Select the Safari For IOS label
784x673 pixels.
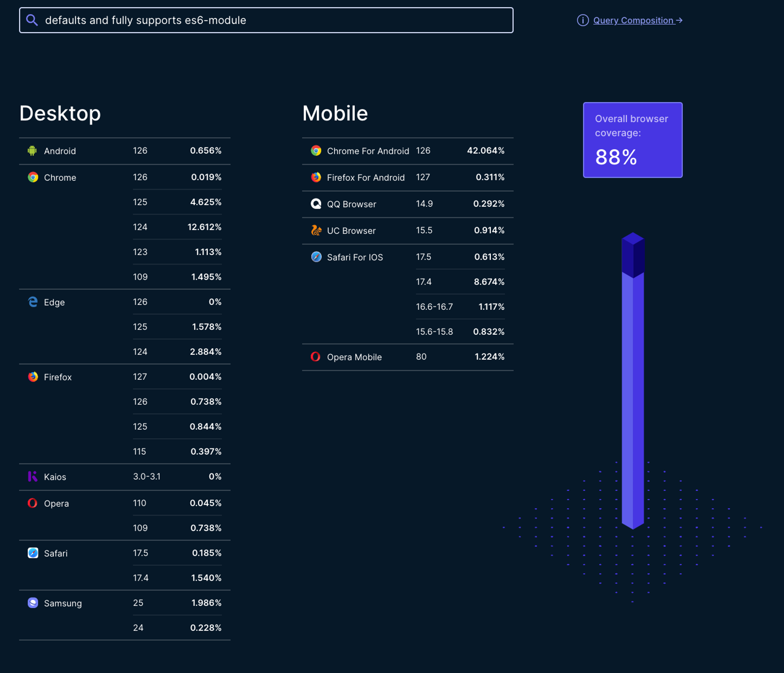(355, 257)
